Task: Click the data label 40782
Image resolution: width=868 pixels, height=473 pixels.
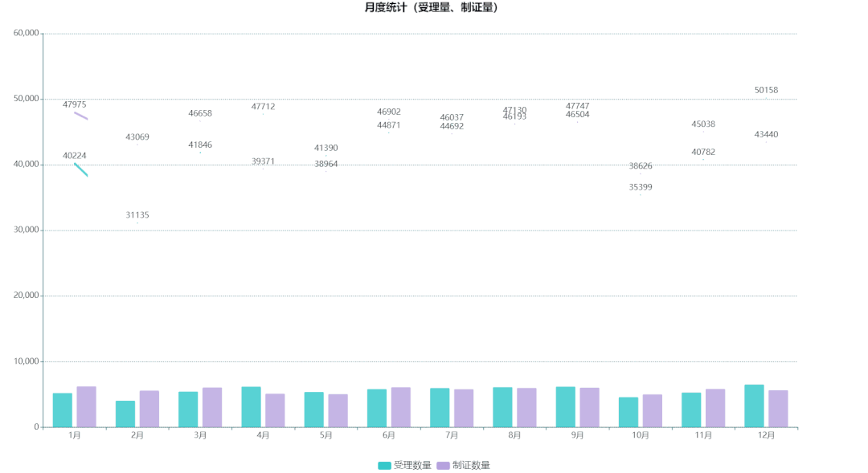Action: 703,152
